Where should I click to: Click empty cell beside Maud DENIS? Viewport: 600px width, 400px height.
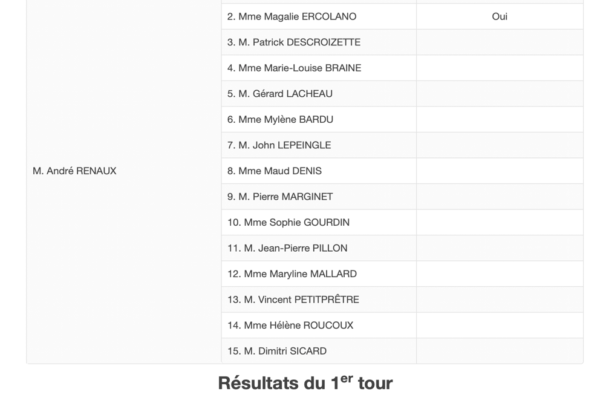(499, 171)
